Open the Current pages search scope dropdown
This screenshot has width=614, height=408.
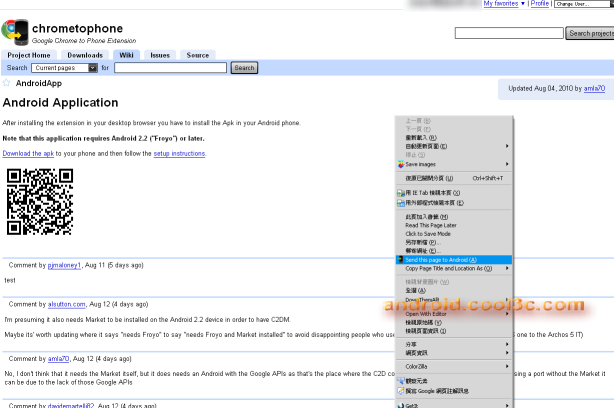click(x=64, y=68)
